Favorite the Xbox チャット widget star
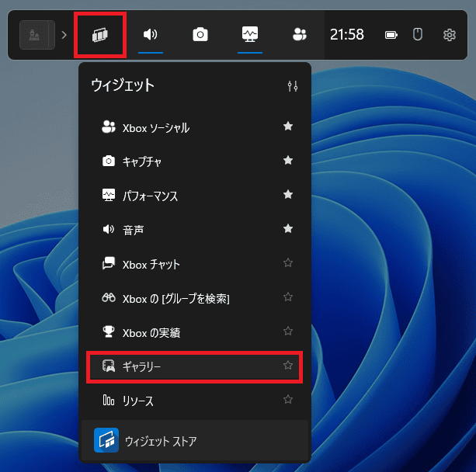This screenshot has width=476, height=472. click(288, 263)
